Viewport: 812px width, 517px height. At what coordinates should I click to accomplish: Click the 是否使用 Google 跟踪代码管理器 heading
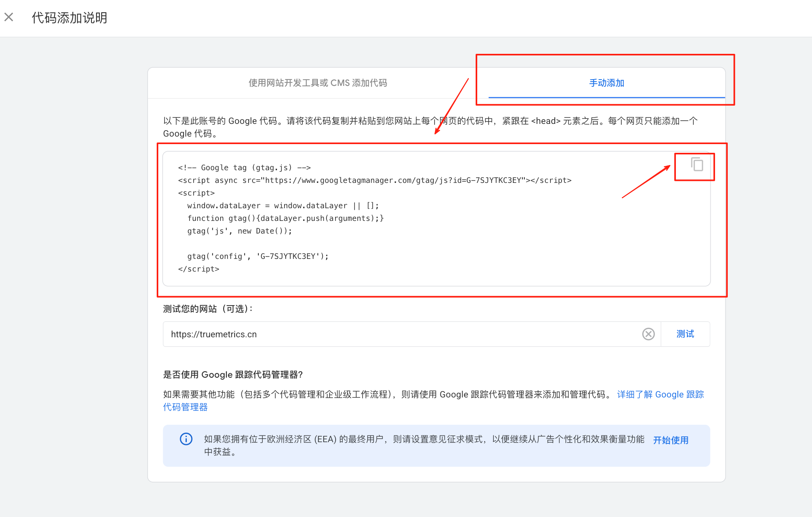tap(233, 375)
